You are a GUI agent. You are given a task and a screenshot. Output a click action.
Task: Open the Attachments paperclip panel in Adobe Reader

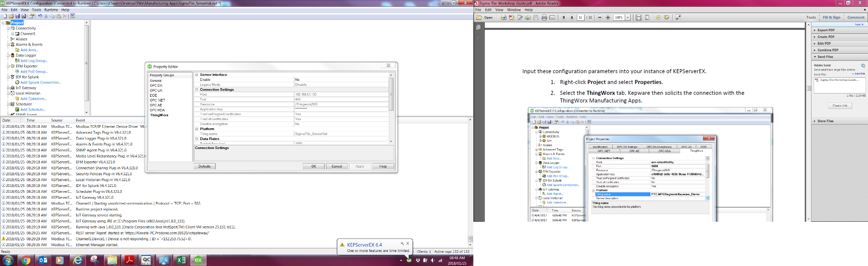(478, 37)
